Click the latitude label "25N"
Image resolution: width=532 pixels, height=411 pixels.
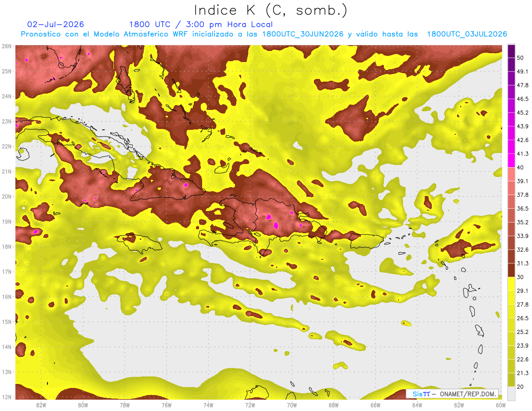pos(6,71)
